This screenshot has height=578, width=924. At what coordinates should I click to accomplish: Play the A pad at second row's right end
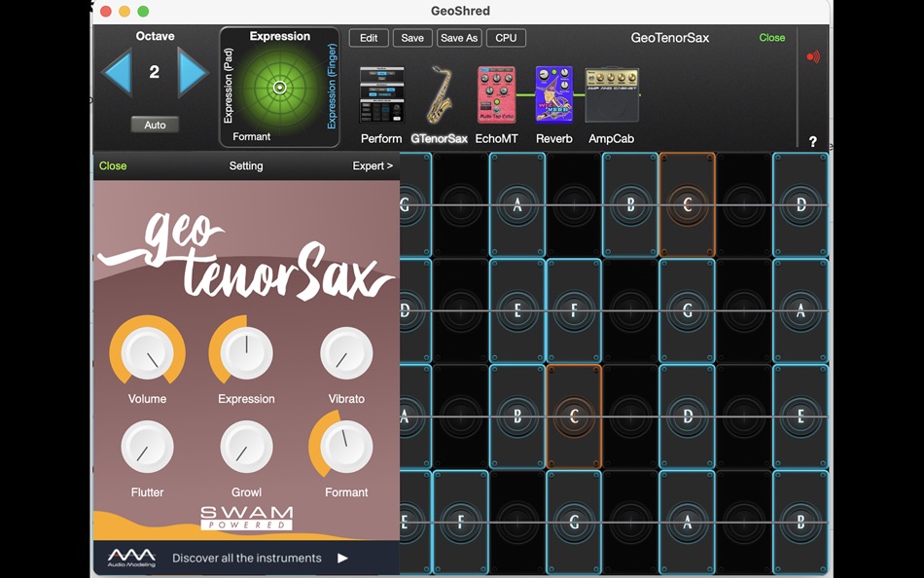click(x=800, y=310)
